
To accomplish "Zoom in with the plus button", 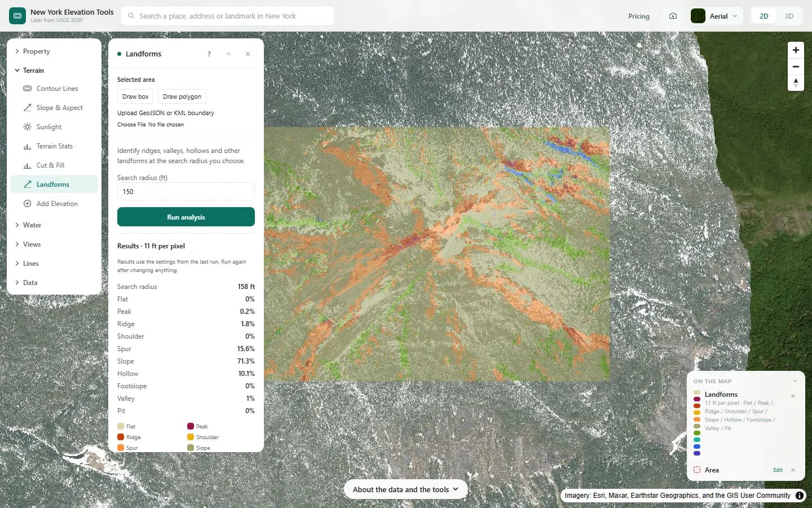I will 796,50.
